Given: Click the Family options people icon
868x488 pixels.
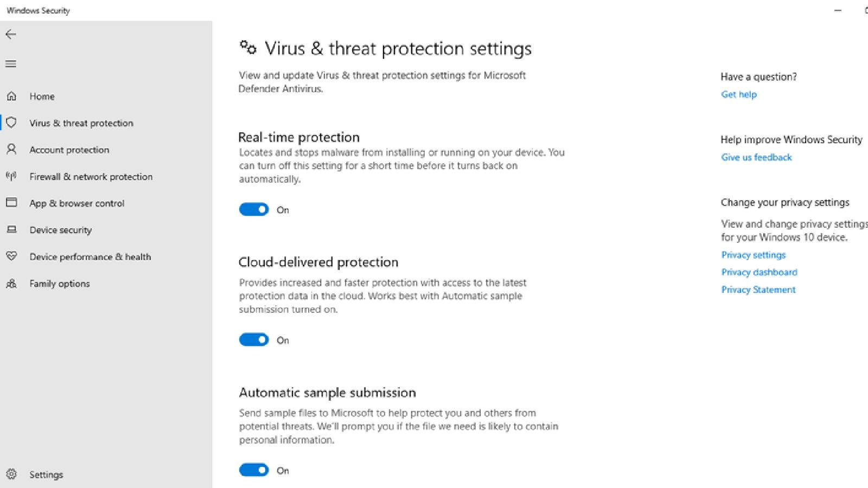Looking at the screenshot, I should pyautogui.click(x=11, y=284).
